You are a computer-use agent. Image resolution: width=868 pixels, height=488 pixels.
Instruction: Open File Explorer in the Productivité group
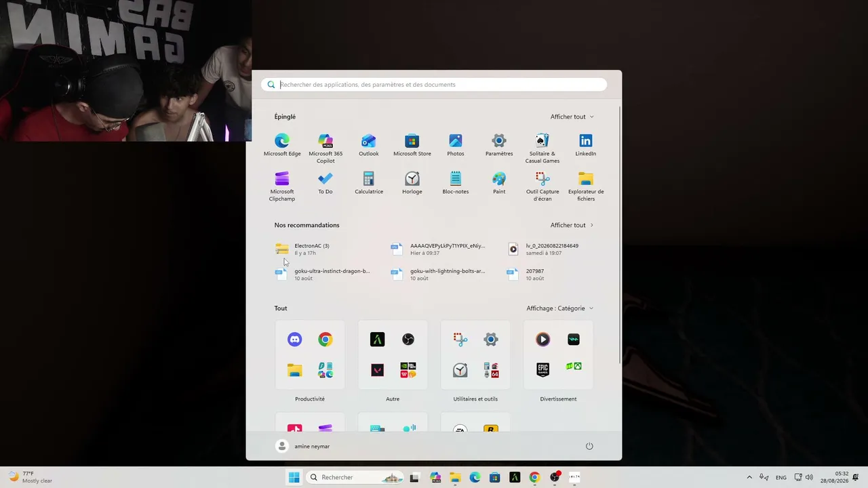(x=294, y=370)
